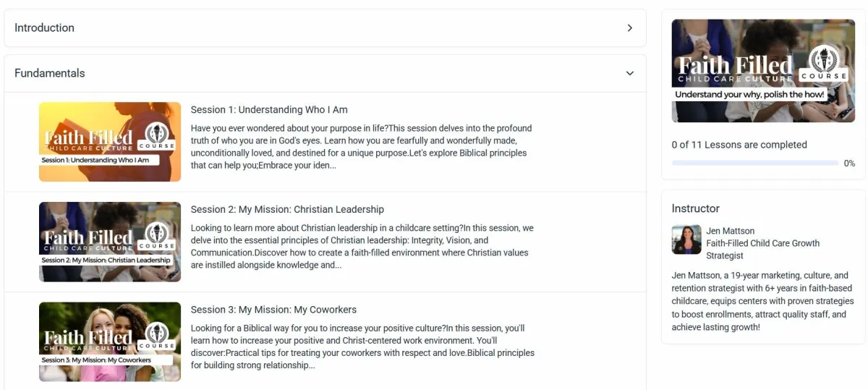The height and width of the screenshot is (390, 868).
Task: Click the 0 of 11 Lessons completed text
Action: click(739, 145)
